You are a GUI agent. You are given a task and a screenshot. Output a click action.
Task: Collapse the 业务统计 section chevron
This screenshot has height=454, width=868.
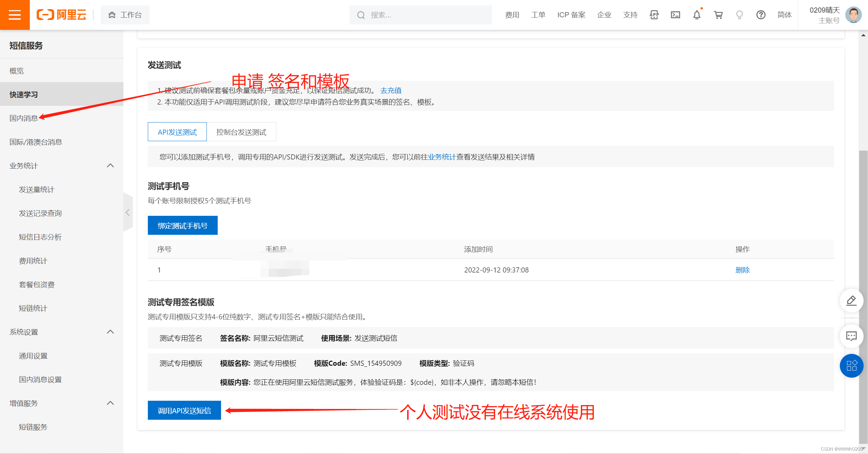click(110, 166)
